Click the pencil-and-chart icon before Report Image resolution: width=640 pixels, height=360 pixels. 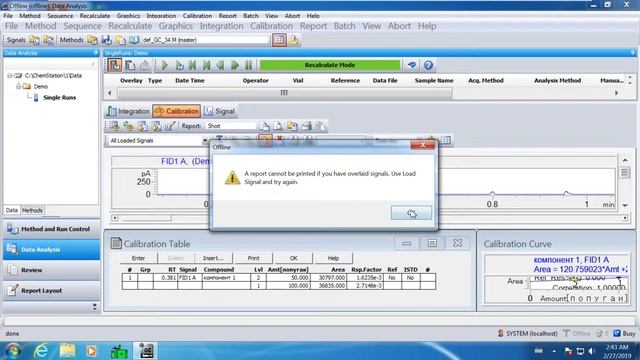170,126
